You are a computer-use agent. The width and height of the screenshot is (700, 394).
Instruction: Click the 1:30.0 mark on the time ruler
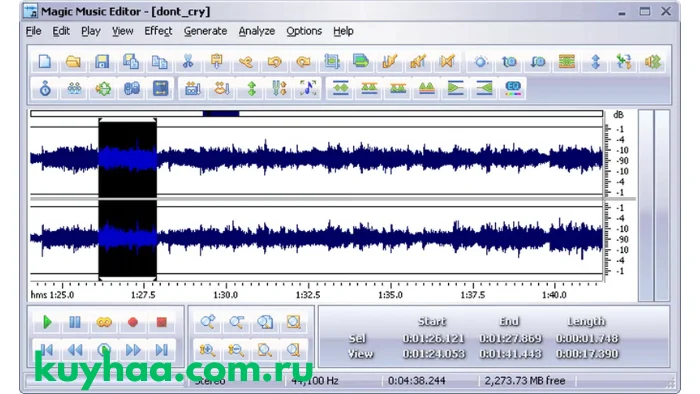225,295
